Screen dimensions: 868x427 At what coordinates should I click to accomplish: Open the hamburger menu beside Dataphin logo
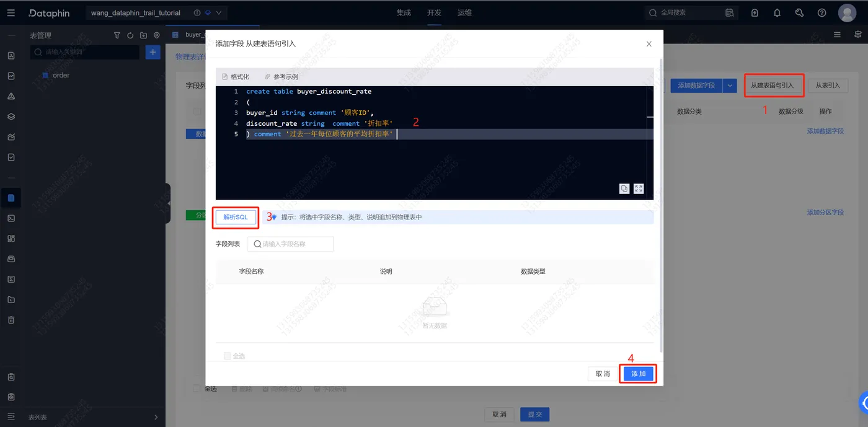tap(11, 12)
